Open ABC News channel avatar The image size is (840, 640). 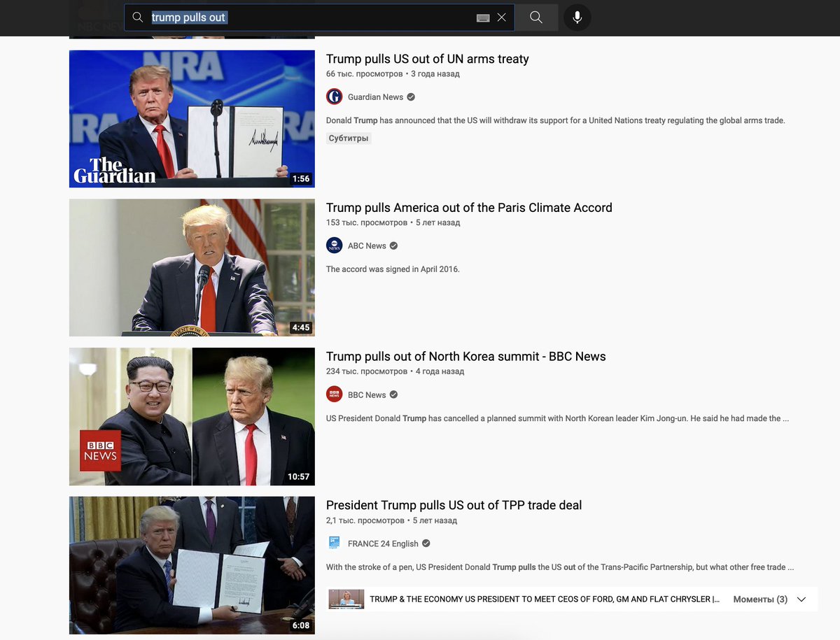coord(335,246)
